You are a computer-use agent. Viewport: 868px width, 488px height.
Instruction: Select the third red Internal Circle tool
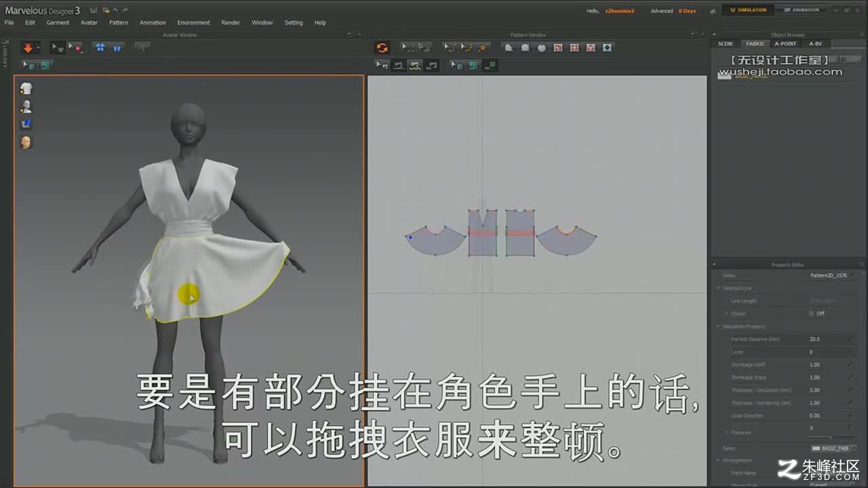click(591, 47)
